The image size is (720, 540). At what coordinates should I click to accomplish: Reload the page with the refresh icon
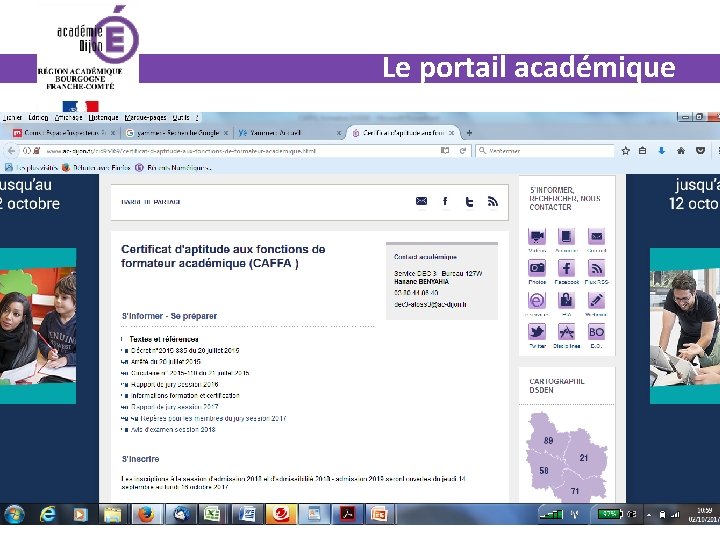coord(463,151)
